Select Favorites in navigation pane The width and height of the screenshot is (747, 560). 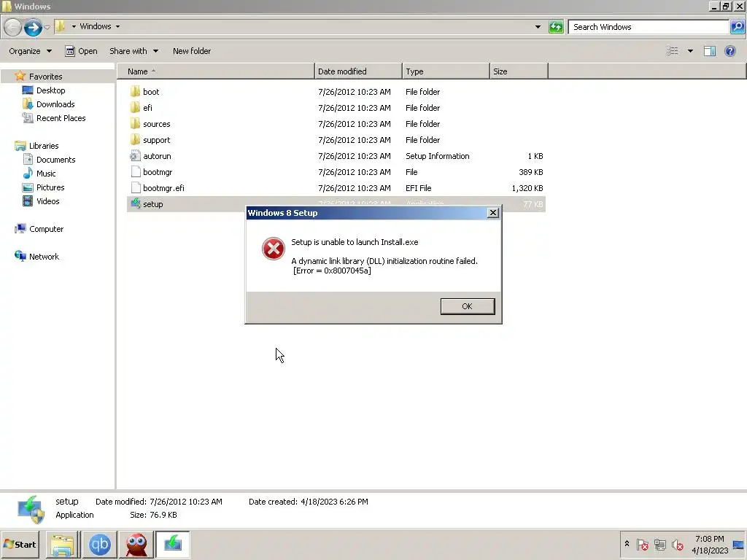tap(45, 77)
